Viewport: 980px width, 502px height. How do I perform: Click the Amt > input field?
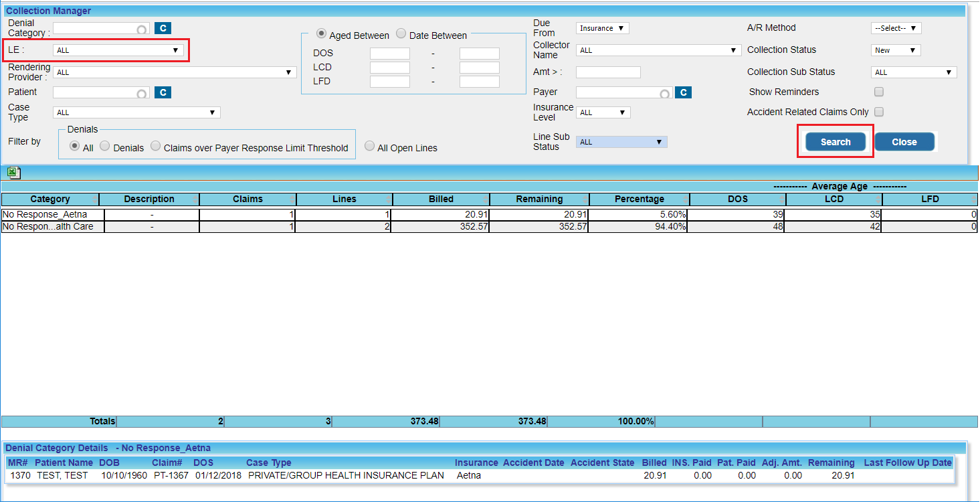(608, 72)
